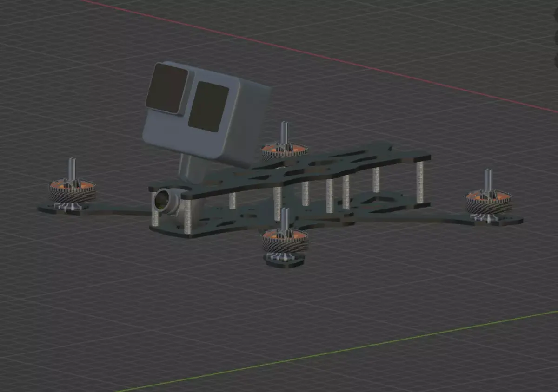The width and height of the screenshot is (558, 392).
Task: Click the smaller dark screen square on the action camera
Action: pos(208,106)
